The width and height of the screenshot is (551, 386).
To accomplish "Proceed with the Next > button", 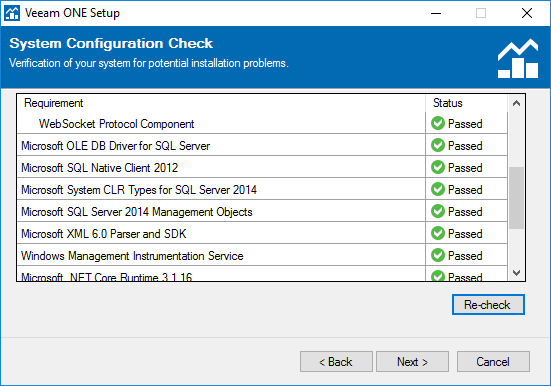I will tap(412, 361).
